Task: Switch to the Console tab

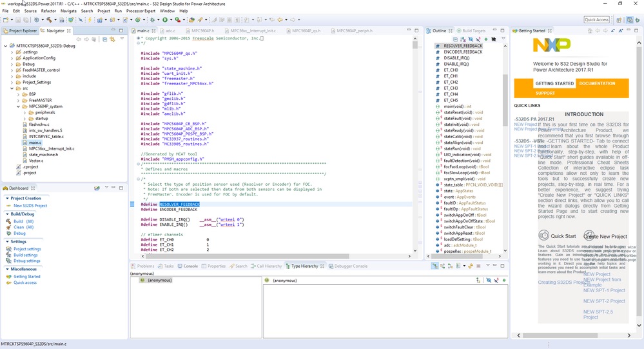Action: point(188,266)
